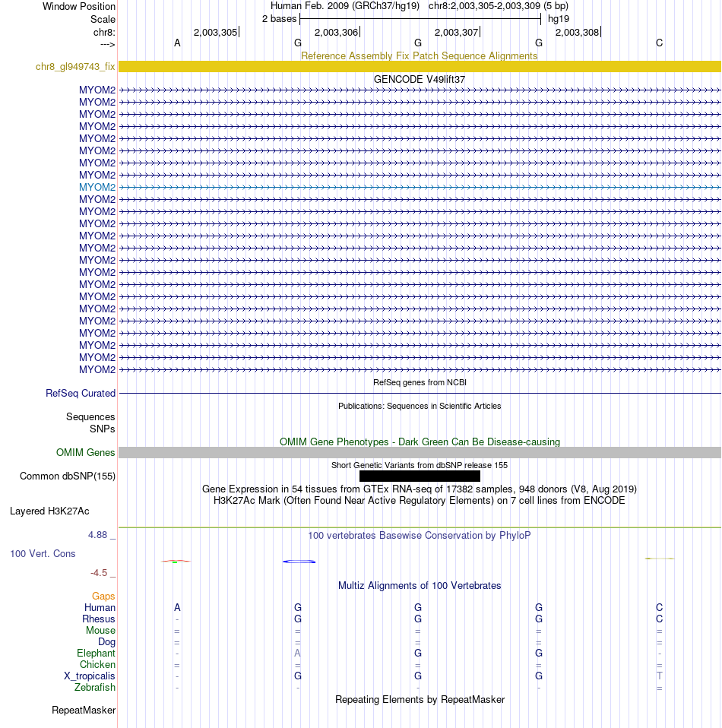
Task: Click the Common dbSNP(155) track label
Action: 68,476
